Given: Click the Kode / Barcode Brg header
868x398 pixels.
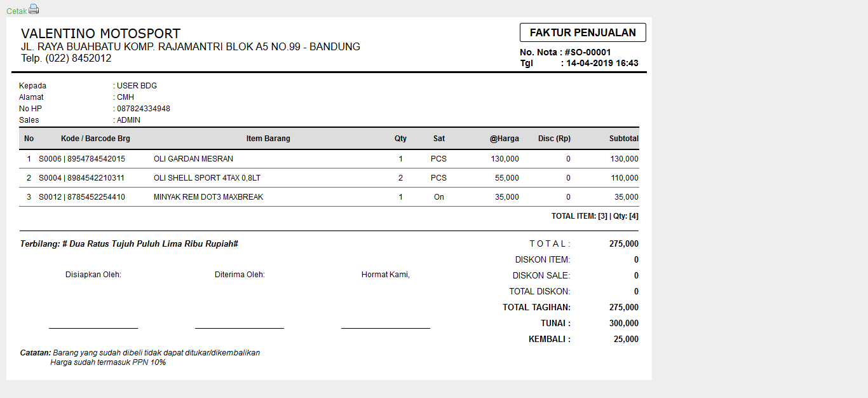Looking at the screenshot, I should (95, 138).
